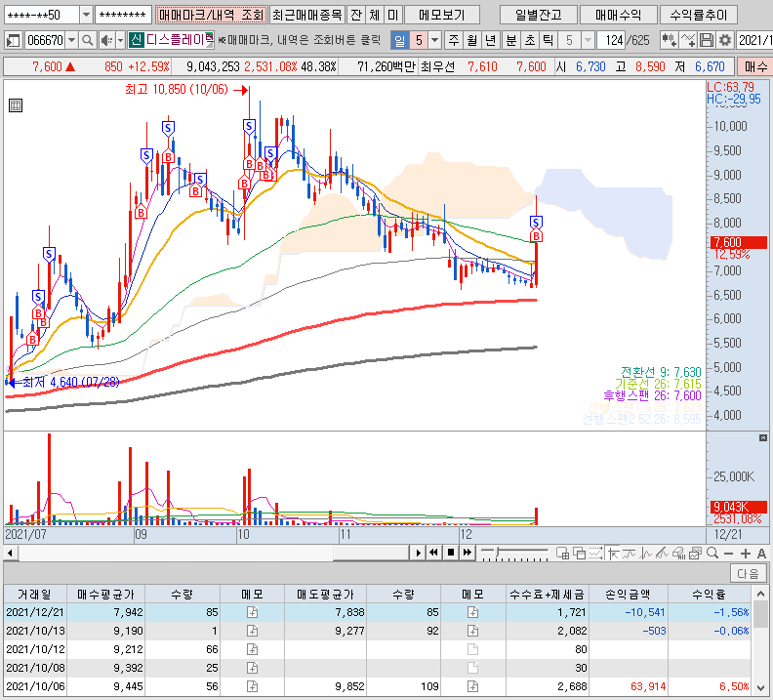The height and width of the screenshot is (700, 773).
Task: Click the 다음 next button
Action: (x=748, y=574)
